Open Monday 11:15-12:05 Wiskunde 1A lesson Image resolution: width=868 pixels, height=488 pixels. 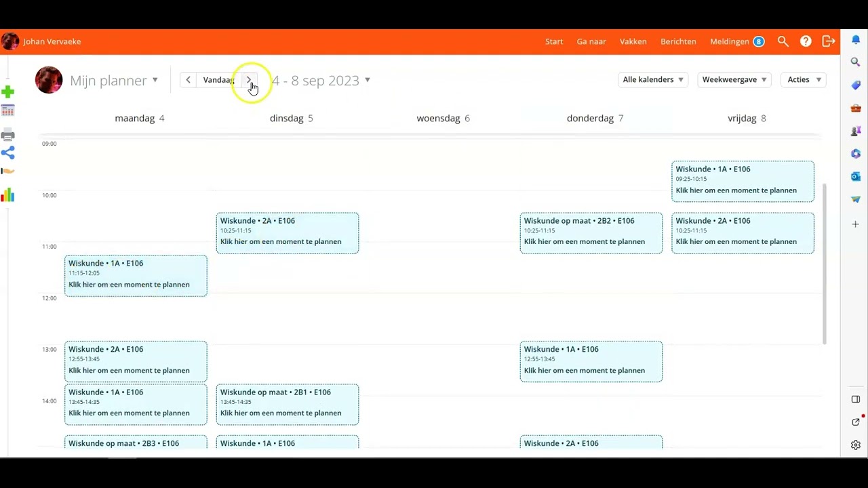click(136, 276)
